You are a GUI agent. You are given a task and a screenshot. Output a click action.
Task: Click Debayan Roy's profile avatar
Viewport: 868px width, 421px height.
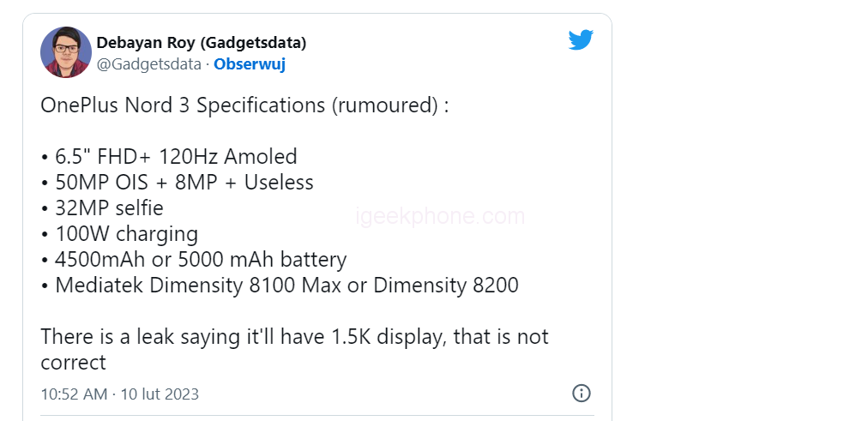(65, 52)
